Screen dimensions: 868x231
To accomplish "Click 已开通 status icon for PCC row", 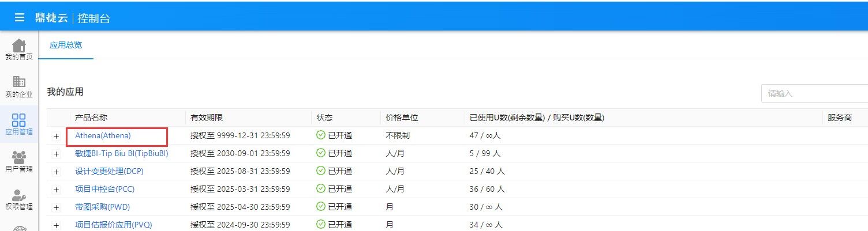I will tap(321, 189).
